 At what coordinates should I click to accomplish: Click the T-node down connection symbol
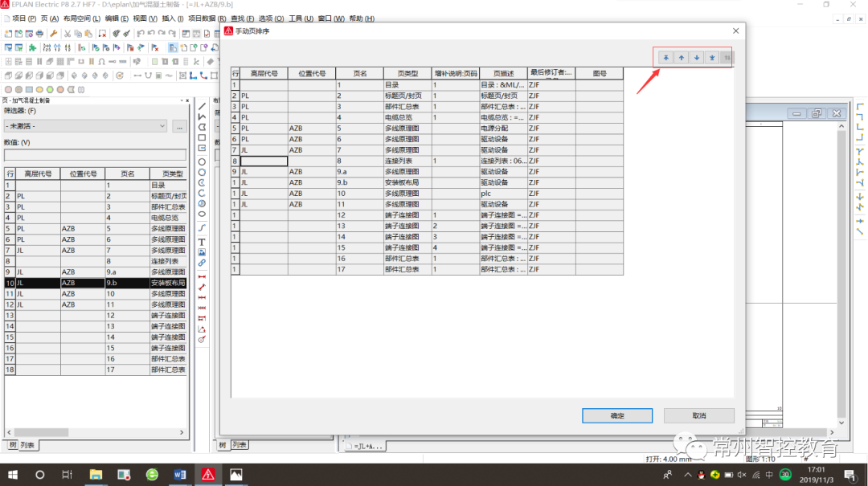[x=860, y=150]
